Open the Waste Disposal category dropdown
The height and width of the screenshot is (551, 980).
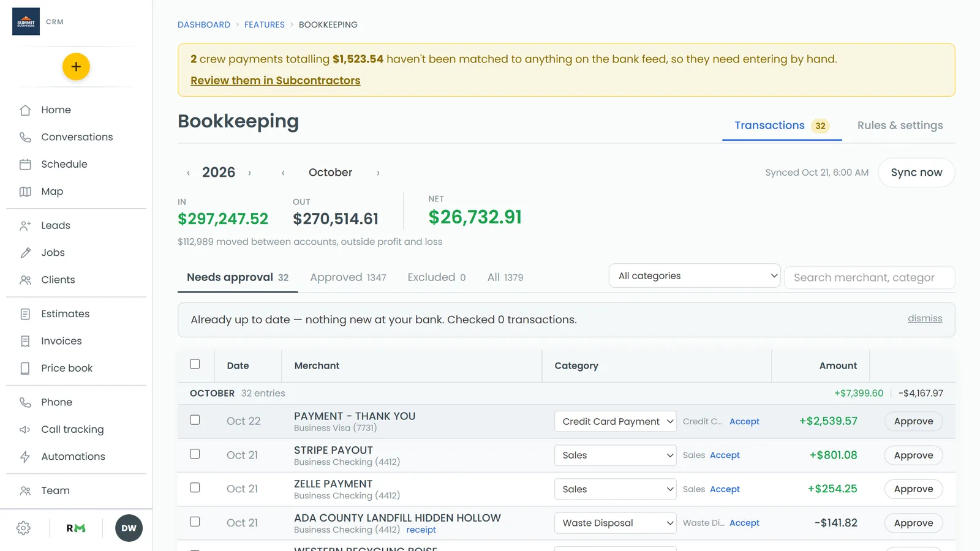click(x=616, y=523)
